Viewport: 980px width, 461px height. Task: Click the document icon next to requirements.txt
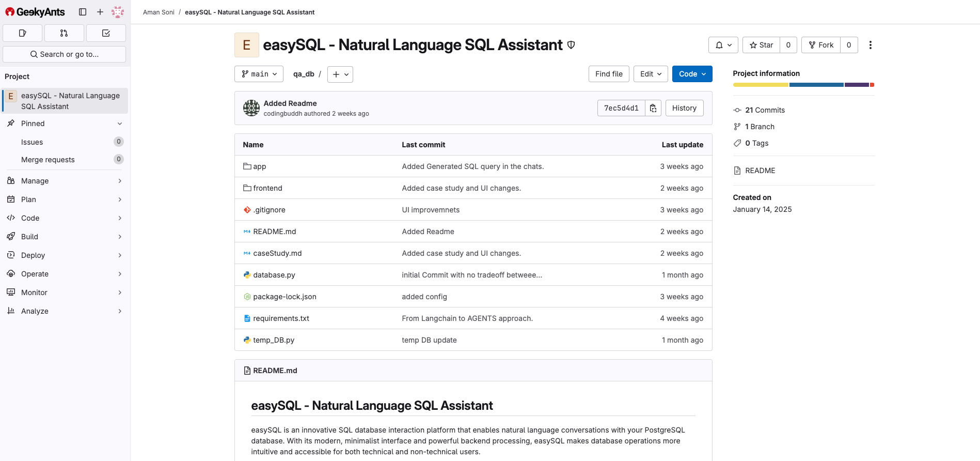point(247,318)
